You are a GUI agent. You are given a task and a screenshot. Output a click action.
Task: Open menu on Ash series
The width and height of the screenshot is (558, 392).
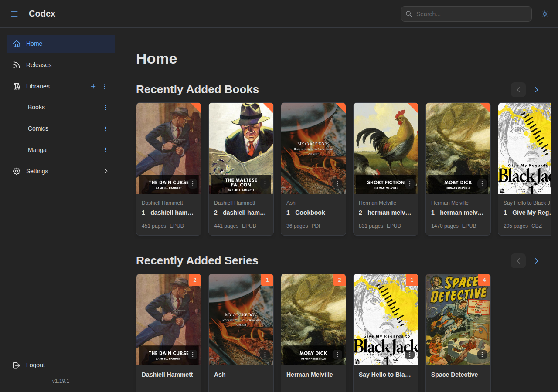265,355
